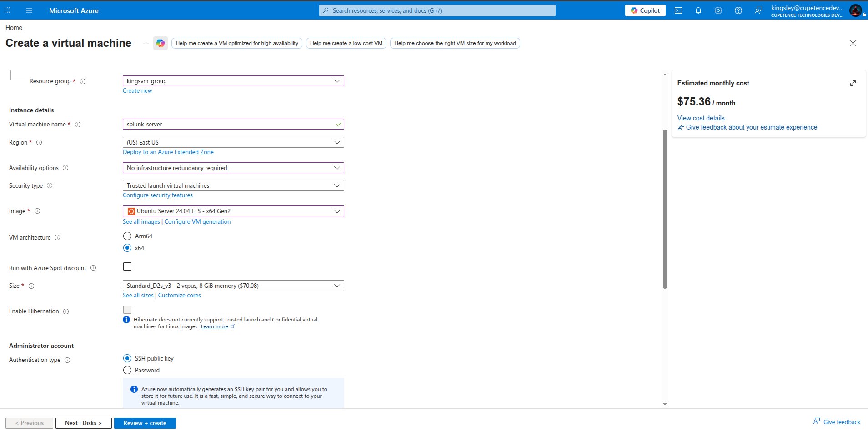Select x64 architecture

click(x=127, y=248)
